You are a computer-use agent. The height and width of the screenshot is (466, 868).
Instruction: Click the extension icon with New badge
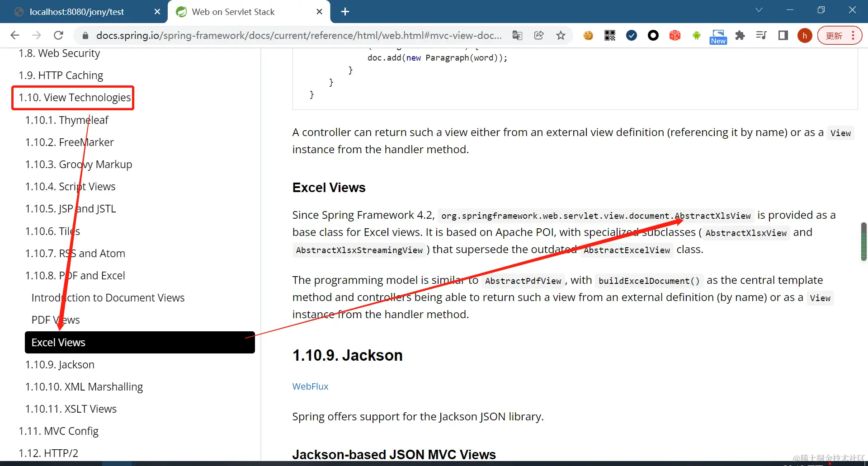[718, 36]
